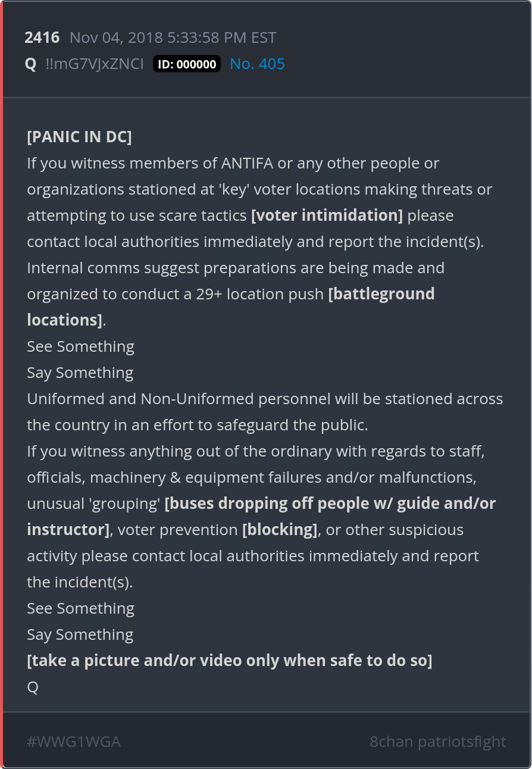Click the [PANIC IN DC] heading

pyautogui.click(x=79, y=137)
